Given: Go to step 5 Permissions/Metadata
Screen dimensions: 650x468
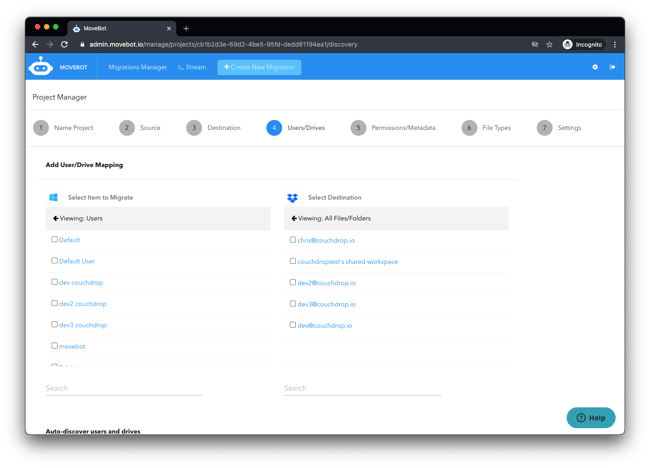Looking at the screenshot, I should [x=358, y=128].
